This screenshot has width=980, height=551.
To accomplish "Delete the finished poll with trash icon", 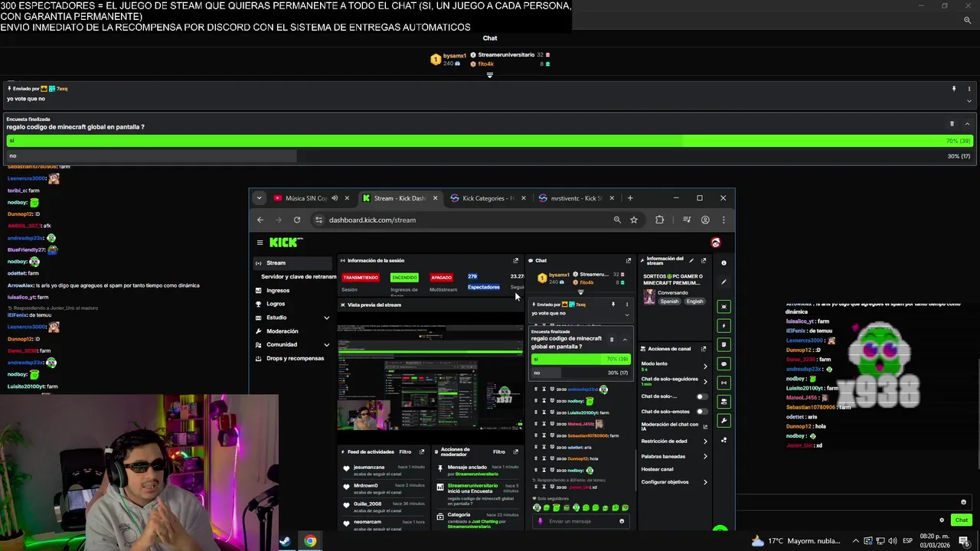I will click(x=611, y=339).
